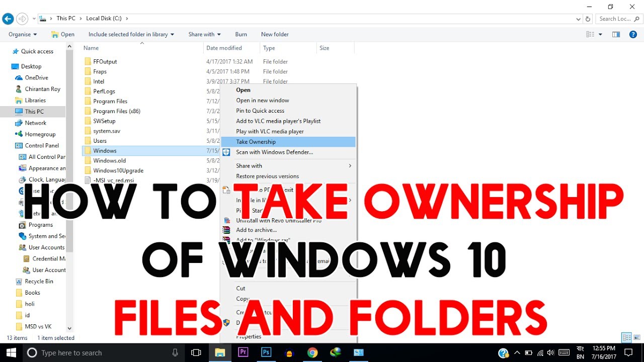The image size is (644, 362).
Task: Click the Windows Start button
Action: pos(11,352)
